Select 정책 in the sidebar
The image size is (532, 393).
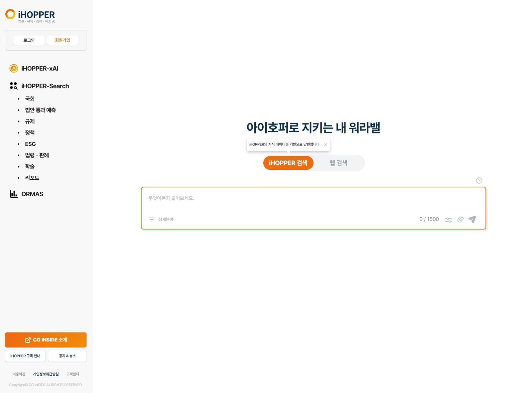30,133
